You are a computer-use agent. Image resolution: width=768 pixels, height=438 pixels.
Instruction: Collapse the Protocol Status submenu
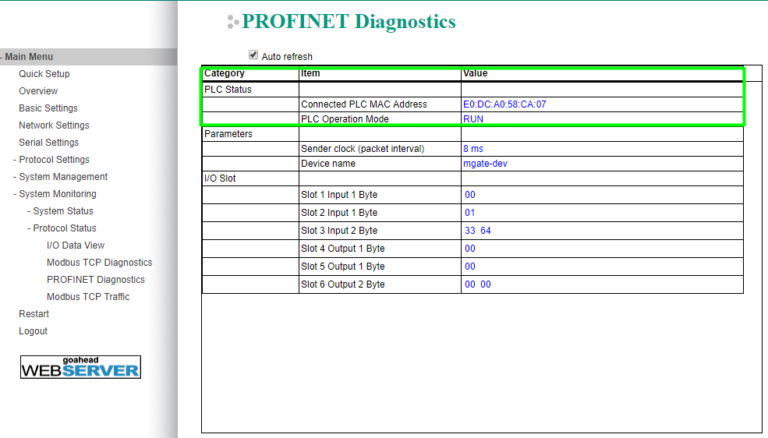tap(64, 228)
